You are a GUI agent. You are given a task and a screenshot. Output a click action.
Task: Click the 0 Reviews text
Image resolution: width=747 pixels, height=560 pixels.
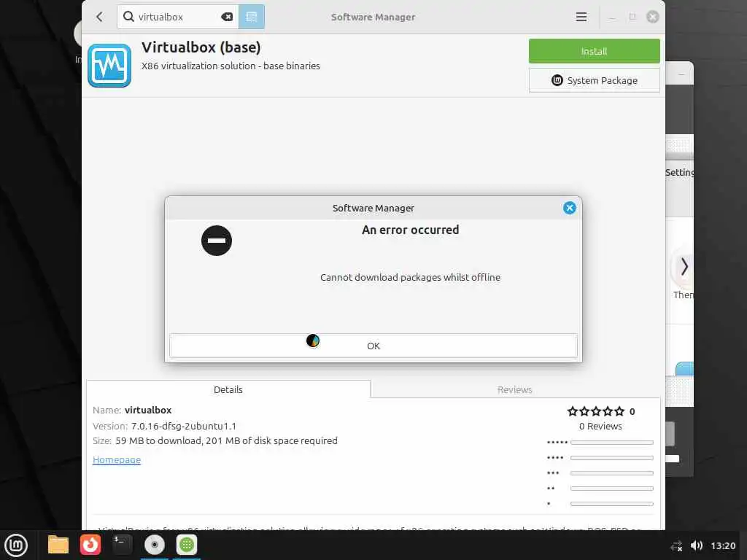tap(600, 426)
